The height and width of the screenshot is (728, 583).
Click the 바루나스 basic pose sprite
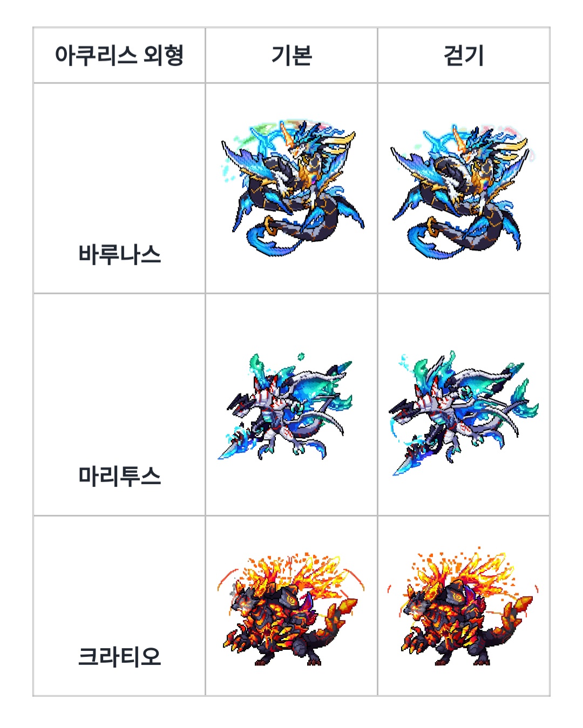(291, 188)
